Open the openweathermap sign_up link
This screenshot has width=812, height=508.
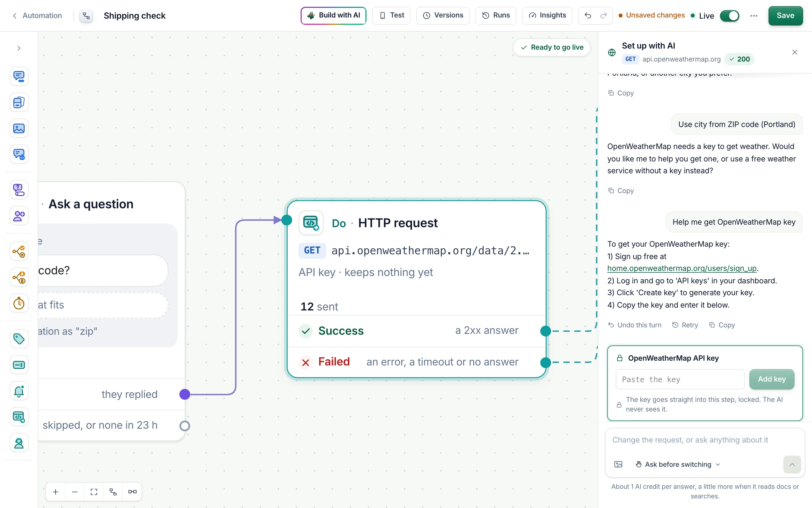(x=682, y=268)
